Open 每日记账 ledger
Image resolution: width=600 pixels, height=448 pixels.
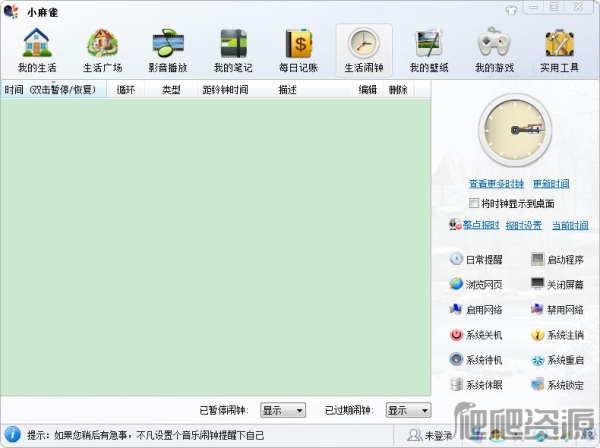298,51
